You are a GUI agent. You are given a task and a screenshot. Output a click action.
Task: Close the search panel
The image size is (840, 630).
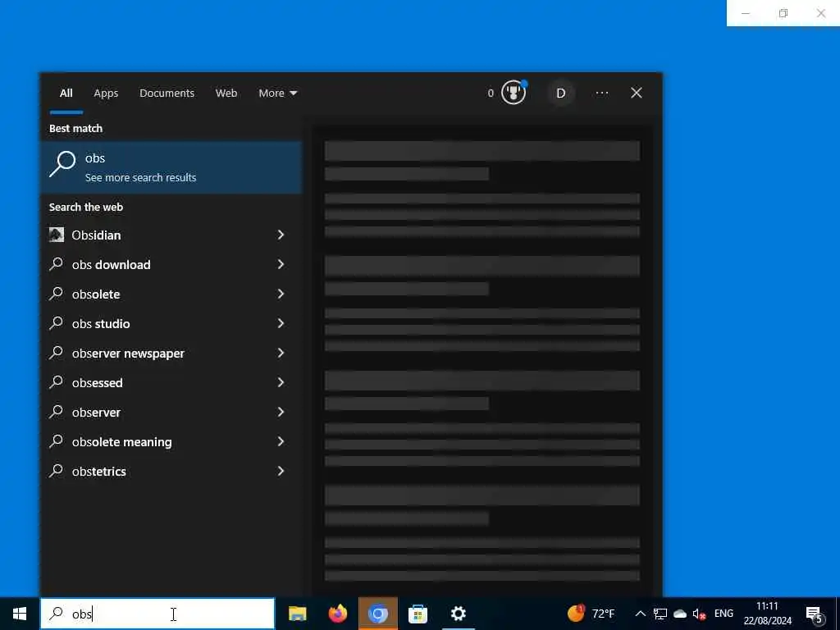[637, 94]
